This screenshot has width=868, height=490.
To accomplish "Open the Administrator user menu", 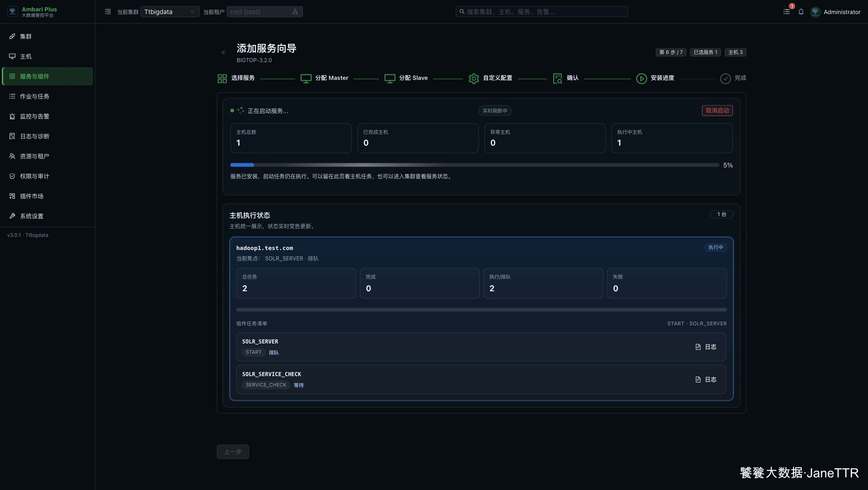I will point(835,12).
